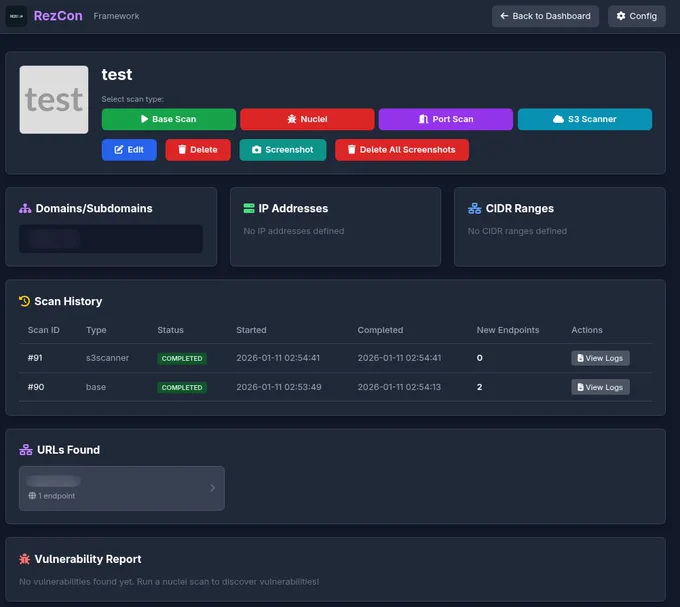Viewport: 680px width, 607px height.
Task: Open the test project thumbnail
Action: [x=54, y=100]
